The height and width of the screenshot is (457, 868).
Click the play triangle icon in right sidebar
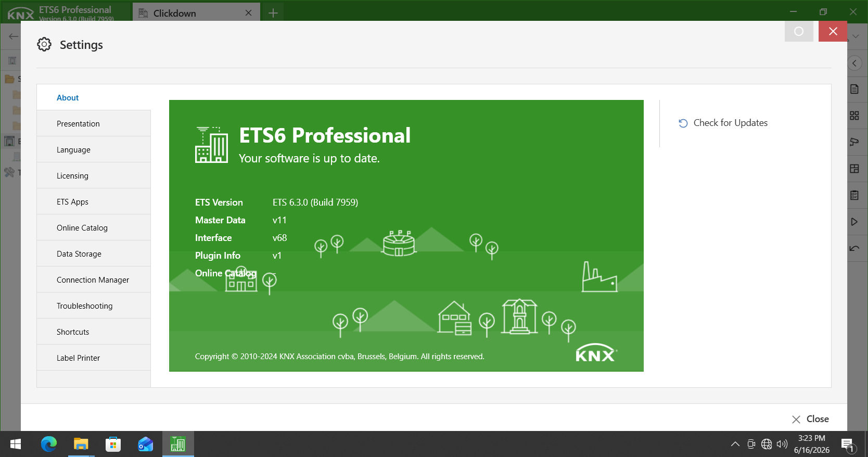point(854,222)
